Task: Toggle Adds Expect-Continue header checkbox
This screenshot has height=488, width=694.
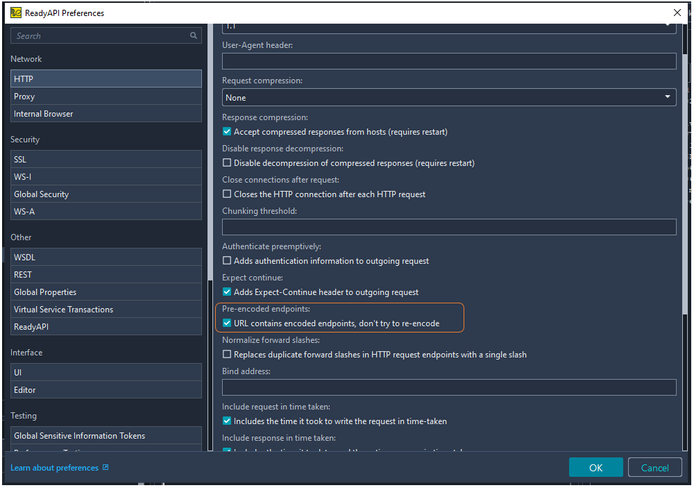Action: click(227, 292)
